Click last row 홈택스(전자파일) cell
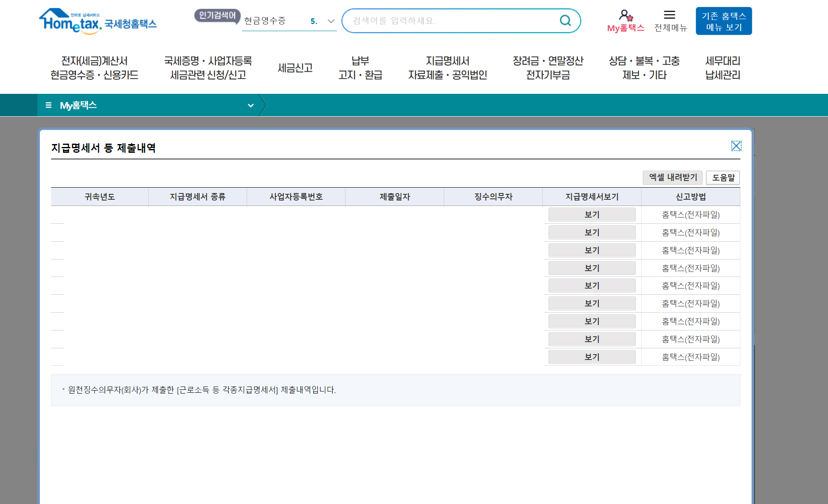Image resolution: width=828 pixels, height=504 pixels. 691,357
